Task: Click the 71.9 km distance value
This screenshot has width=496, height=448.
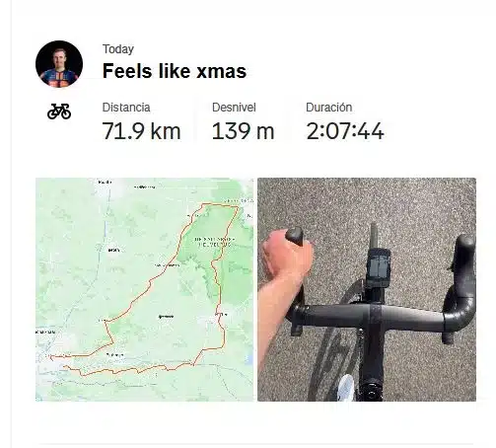Action: [141, 131]
